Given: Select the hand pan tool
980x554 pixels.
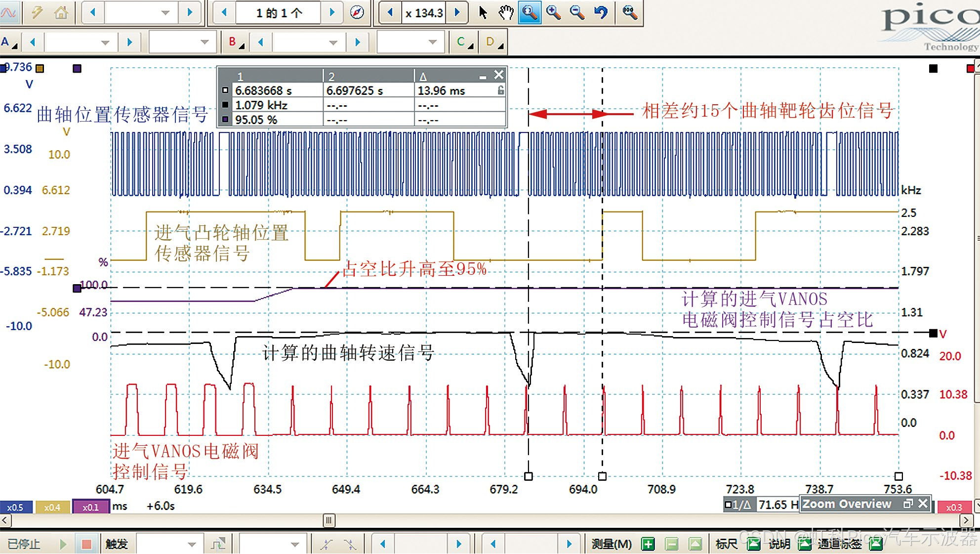Looking at the screenshot, I should (x=505, y=12).
